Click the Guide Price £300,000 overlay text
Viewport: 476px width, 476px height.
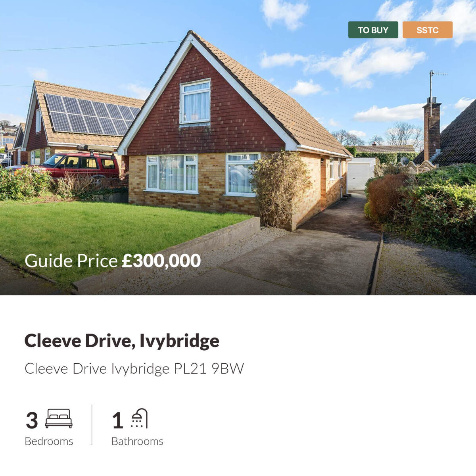point(113,261)
